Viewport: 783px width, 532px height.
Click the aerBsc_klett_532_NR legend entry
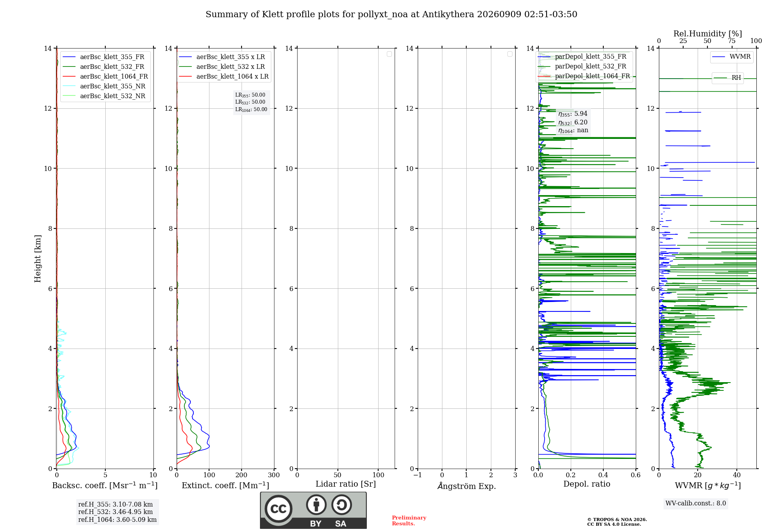(104, 96)
